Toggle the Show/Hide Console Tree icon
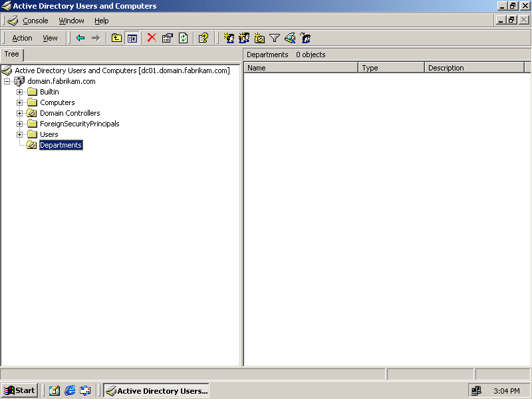Image resolution: width=532 pixels, height=399 pixels. 132,38
